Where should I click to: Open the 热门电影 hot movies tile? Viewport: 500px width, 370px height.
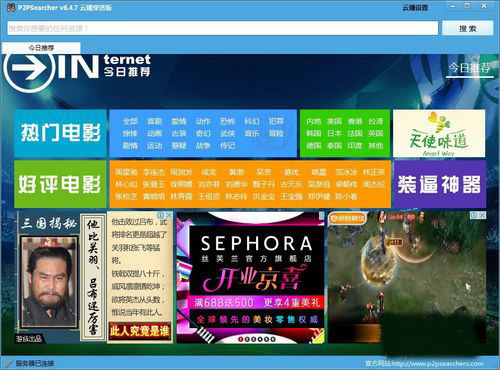pyautogui.click(x=60, y=133)
